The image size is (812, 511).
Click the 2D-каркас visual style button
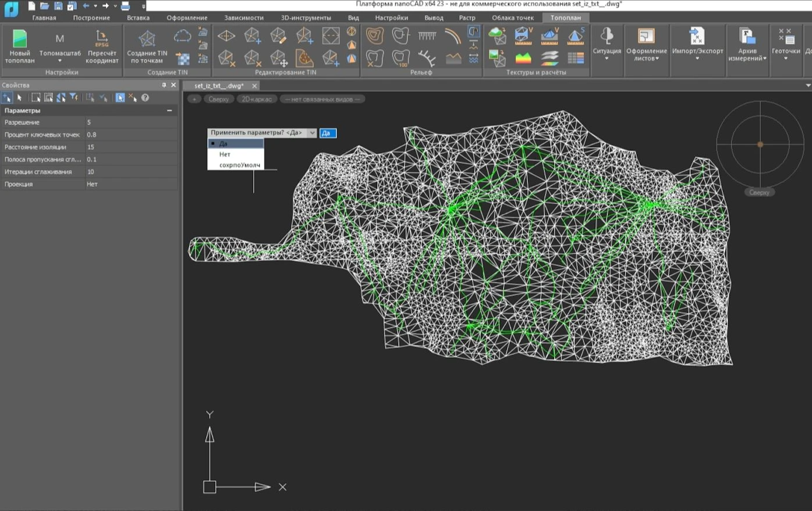coord(257,99)
